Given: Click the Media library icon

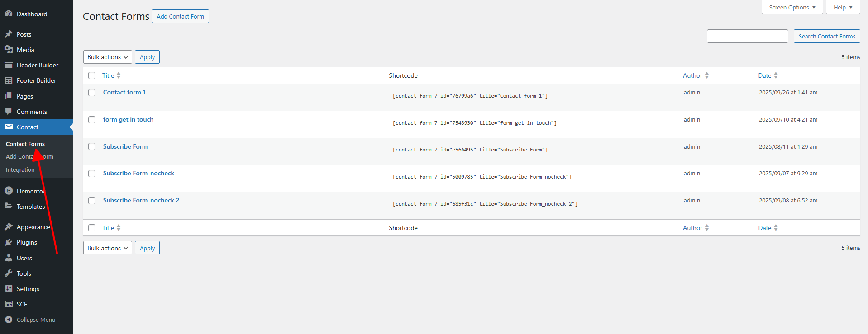Looking at the screenshot, I should click(9, 50).
